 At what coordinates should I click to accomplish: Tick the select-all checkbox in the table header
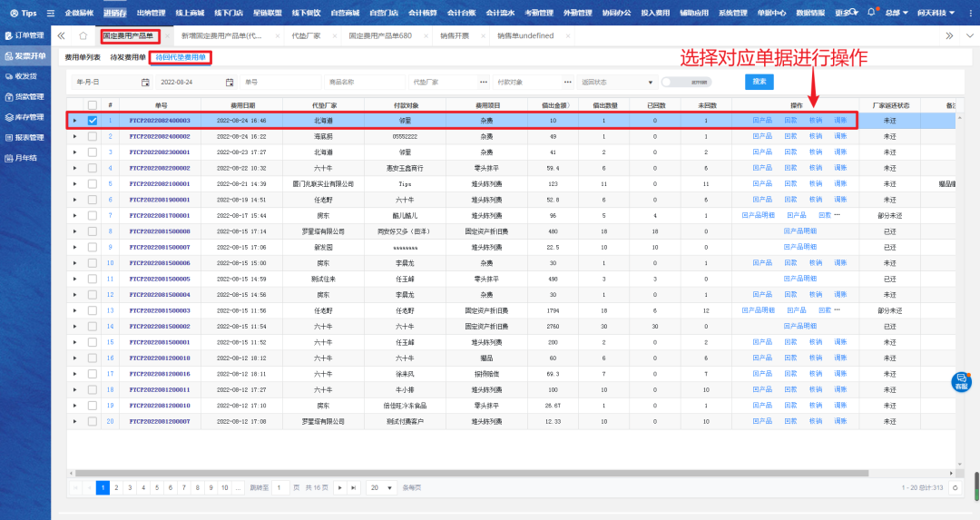click(x=92, y=105)
